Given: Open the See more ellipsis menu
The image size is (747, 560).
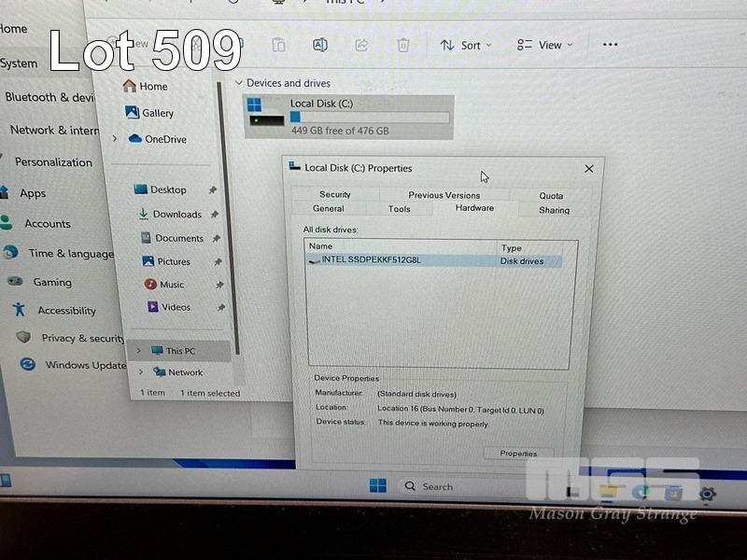Looking at the screenshot, I should pyautogui.click(x=610, y=45).
